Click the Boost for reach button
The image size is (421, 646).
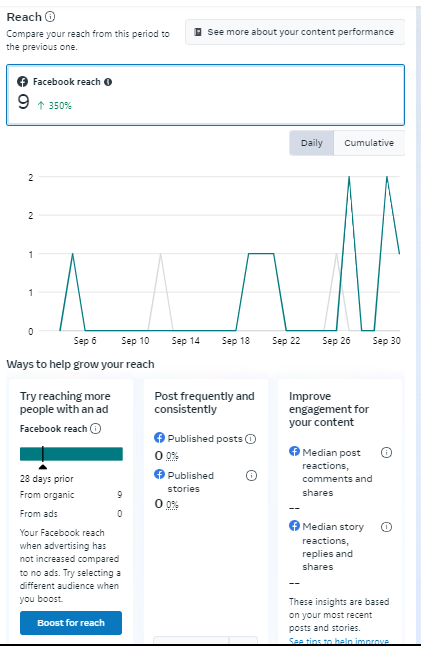point(71,623)
